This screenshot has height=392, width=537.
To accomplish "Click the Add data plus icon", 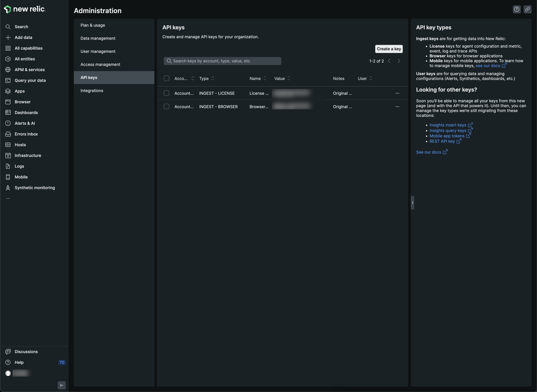I will tap(8, 38).
